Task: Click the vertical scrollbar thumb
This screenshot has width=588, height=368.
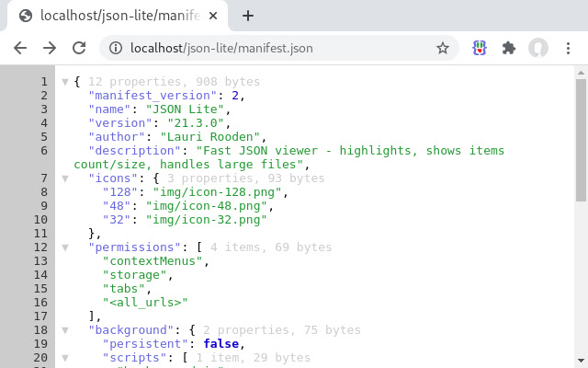Action: click(581, 138)
